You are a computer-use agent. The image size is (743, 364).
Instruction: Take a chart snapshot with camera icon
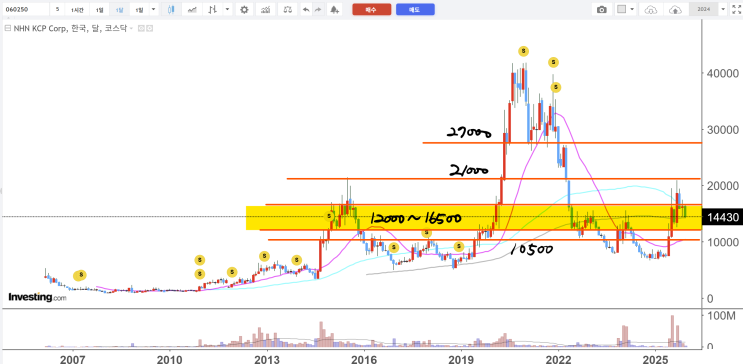(x=601, y=9)
